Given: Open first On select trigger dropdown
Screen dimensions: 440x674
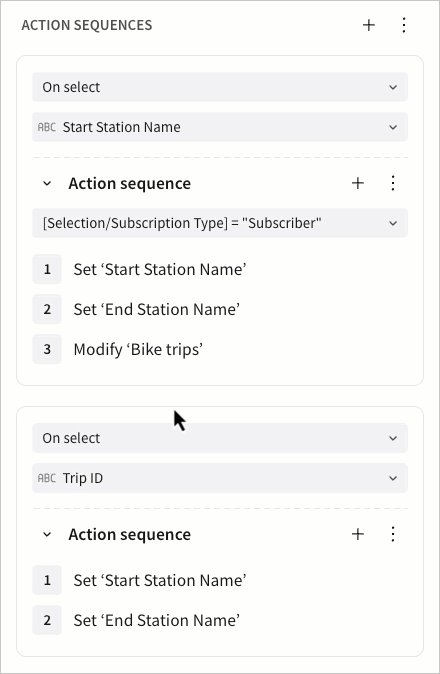Looking at the screenshot, I should point(220,87).
